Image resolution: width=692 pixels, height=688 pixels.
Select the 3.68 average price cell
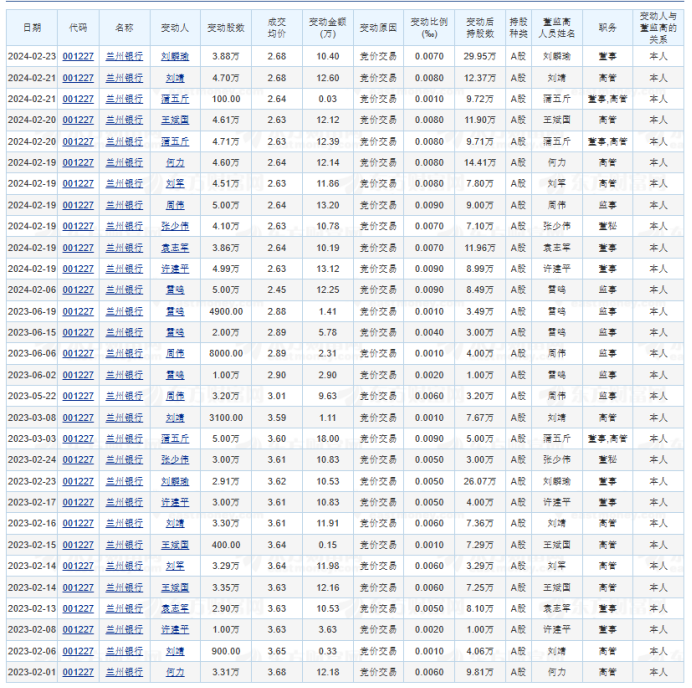[277, 672]
